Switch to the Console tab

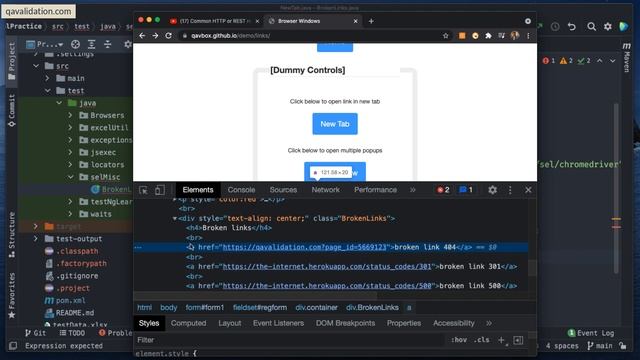[241, 190]
